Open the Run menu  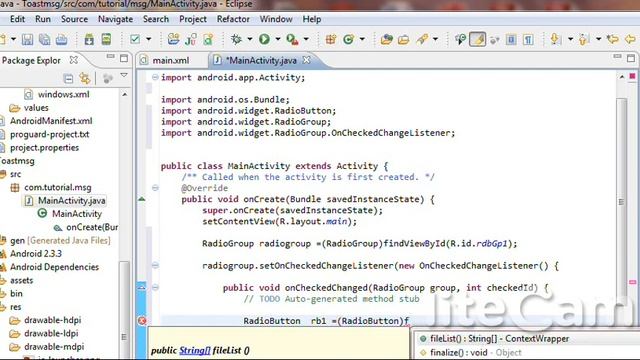pyautogui.click(x=43, y=19)
